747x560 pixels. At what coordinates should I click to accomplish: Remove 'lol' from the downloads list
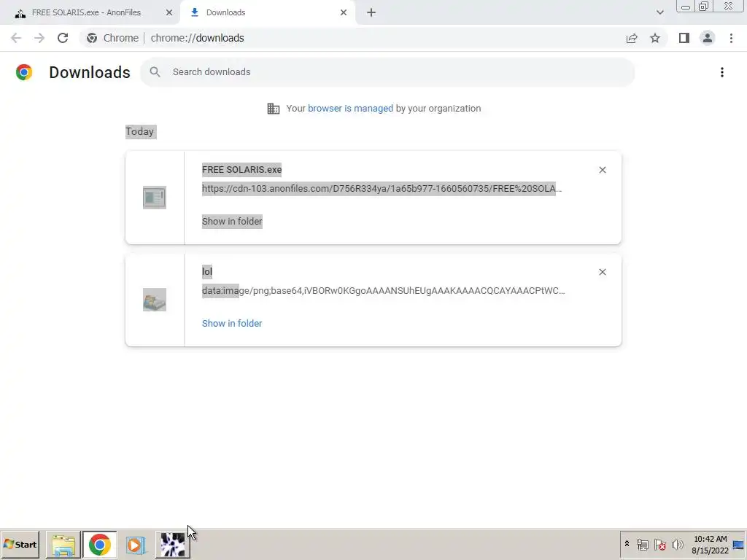click(602, 272)
